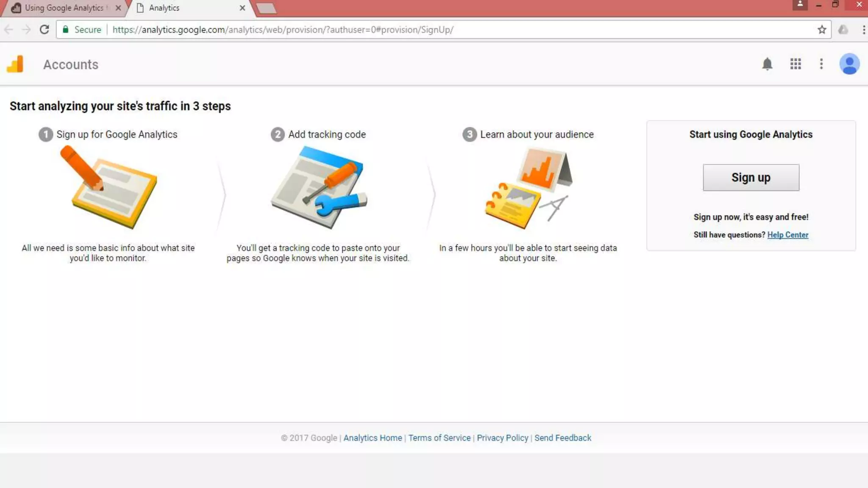868x488 pixels.
Task: Open the Google apps grid
Action: [x=796, y=64]
